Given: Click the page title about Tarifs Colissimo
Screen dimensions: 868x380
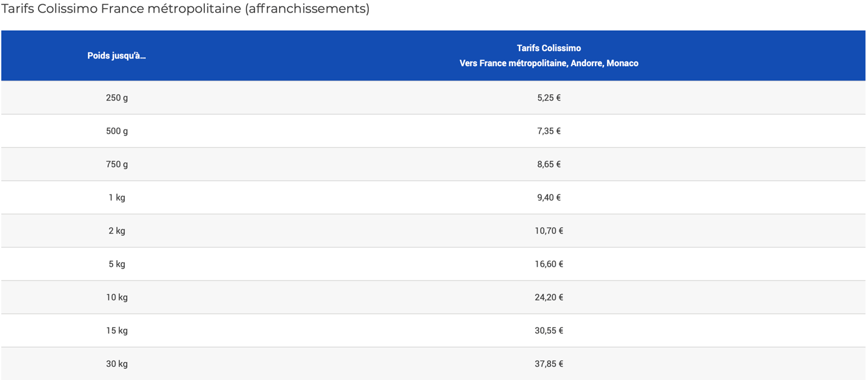Looking at the screenshot, I should click(x=185, y=9).
